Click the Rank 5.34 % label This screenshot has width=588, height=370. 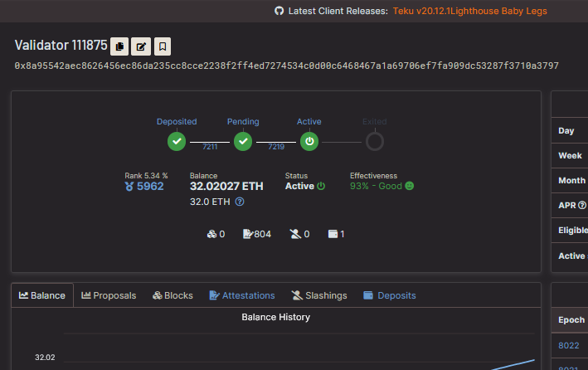click(x=146, y=176)
